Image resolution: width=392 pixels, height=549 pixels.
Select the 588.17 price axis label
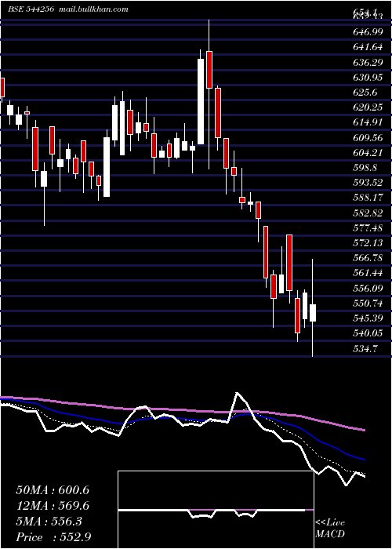[x=367, y=198]
